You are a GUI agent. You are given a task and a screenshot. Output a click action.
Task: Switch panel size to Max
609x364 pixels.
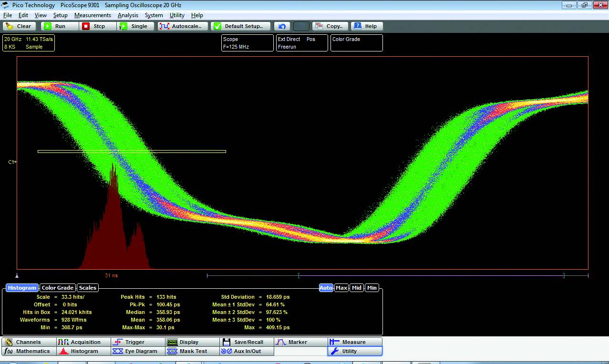point(341,288)
